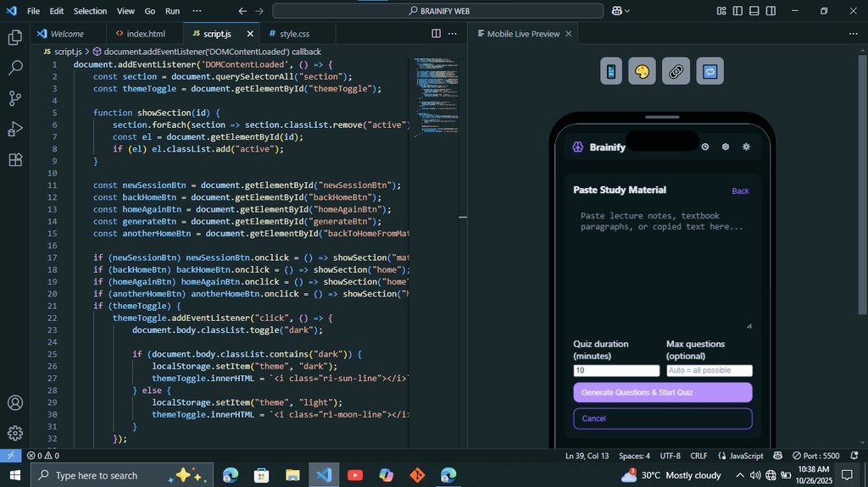Click the Back link in Brainify
868x487 pixels.
pos(740,191)
